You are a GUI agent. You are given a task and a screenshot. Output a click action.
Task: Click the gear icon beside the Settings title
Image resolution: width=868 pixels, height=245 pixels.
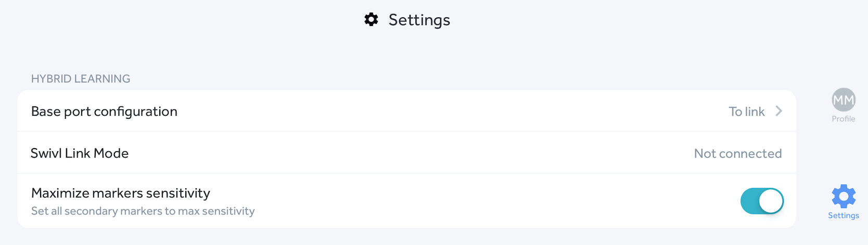[x=371, y=20]
